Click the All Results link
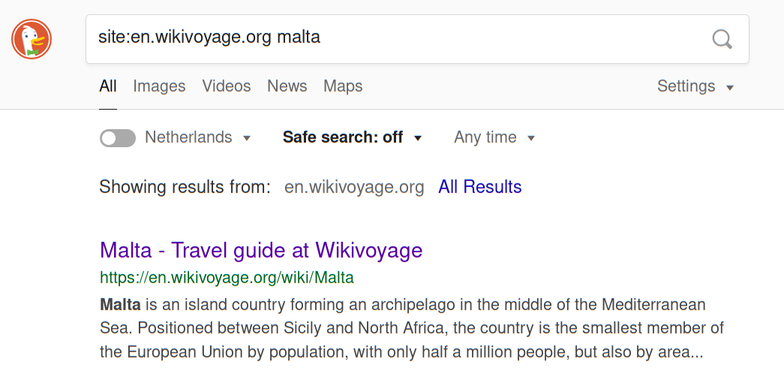The height and width of the screenshot is (389, 784). pos(480,187)
